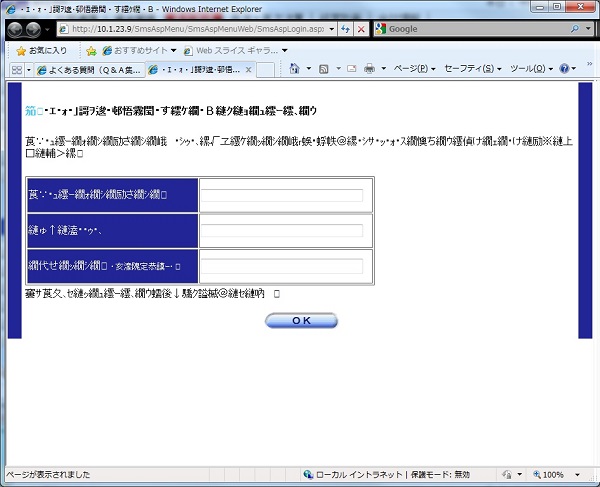Click the RSS feeds icon
The height and width of the screenshot is (487, 600).
tap(324, 69)
